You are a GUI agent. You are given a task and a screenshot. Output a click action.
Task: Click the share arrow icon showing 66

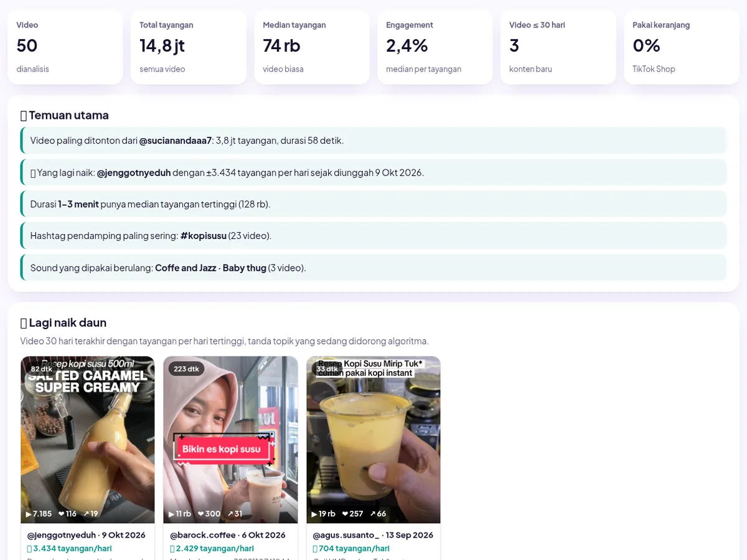pyautogui.click(x=373, y=514)
